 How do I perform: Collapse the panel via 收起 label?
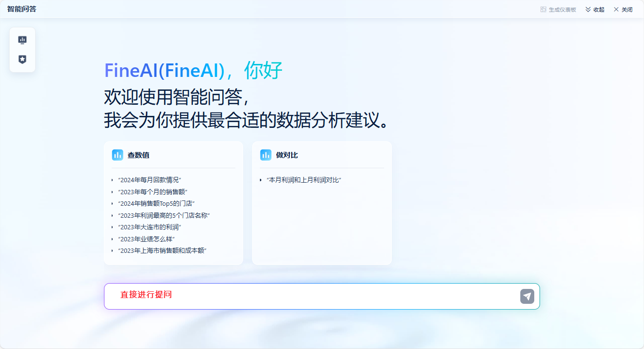coord(599,10)
